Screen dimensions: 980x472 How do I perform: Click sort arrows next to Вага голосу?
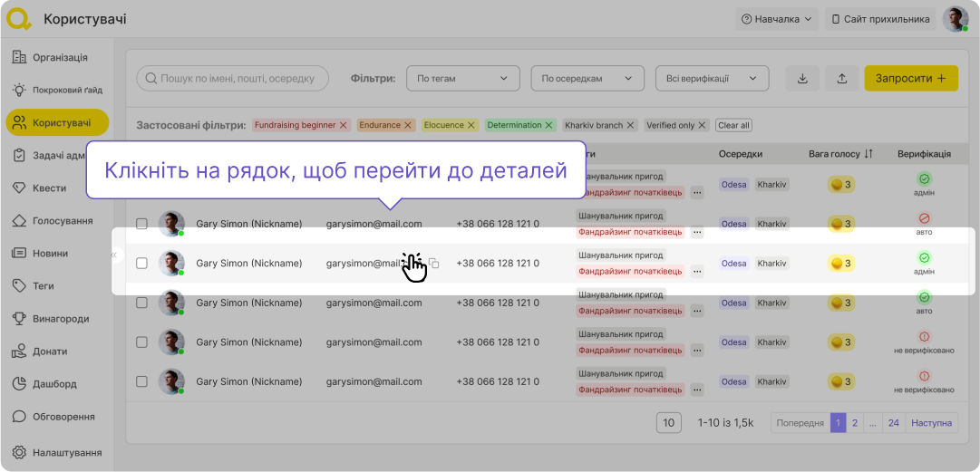click(x=868, y=154)
